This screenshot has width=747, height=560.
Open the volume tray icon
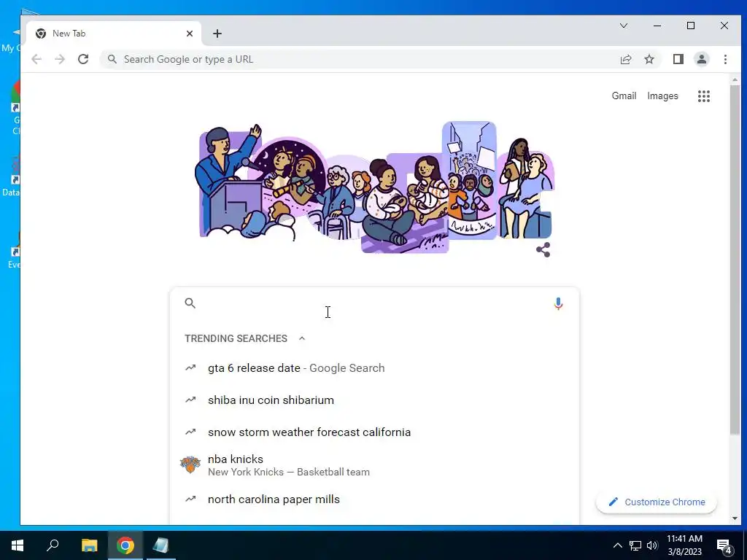point(652,545)
